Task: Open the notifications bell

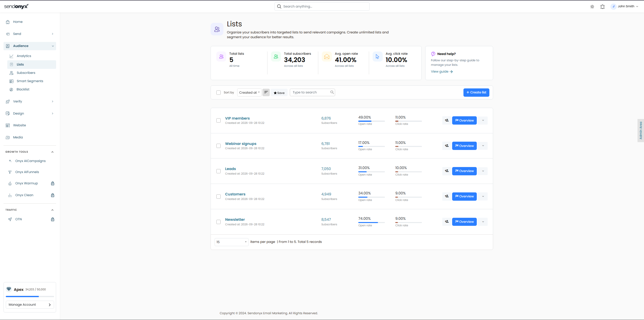Action: [602, 7]
